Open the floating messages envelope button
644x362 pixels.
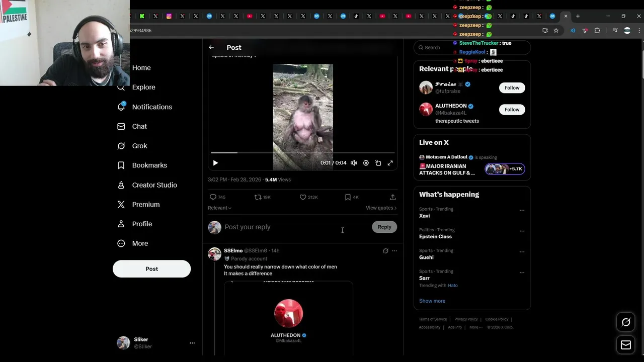626,345
